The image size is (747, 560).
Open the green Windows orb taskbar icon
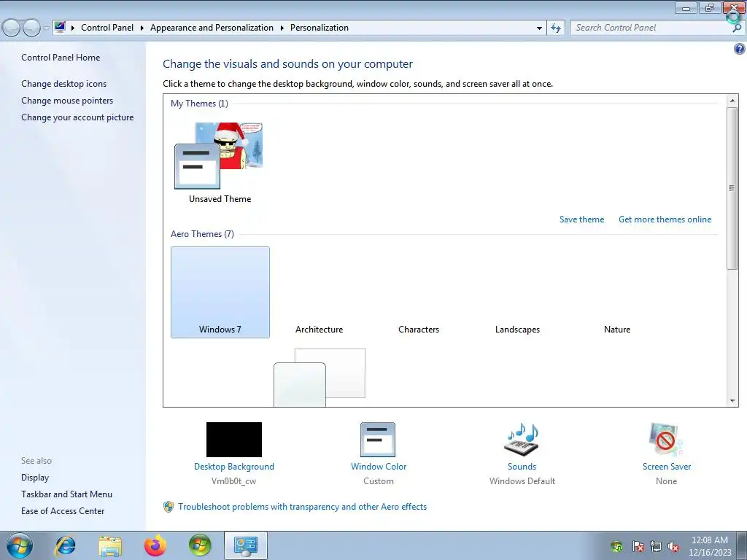(200, 545)
